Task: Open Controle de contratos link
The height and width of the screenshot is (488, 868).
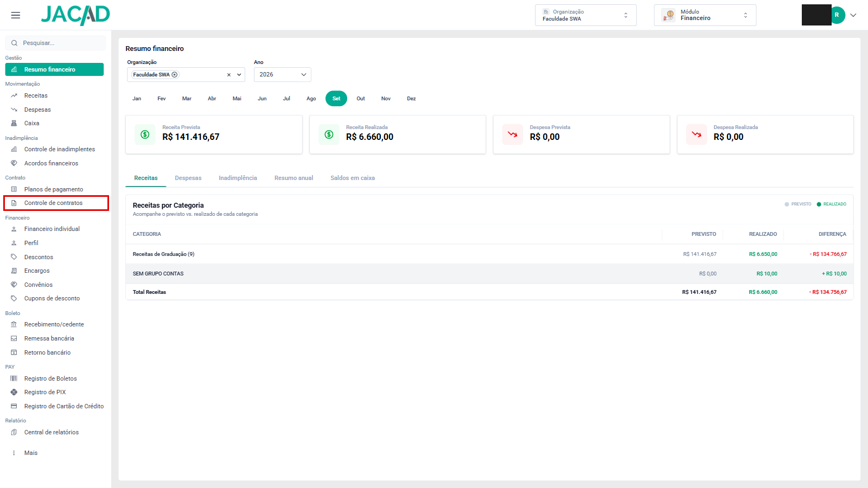Action: (x=54, y=203)
